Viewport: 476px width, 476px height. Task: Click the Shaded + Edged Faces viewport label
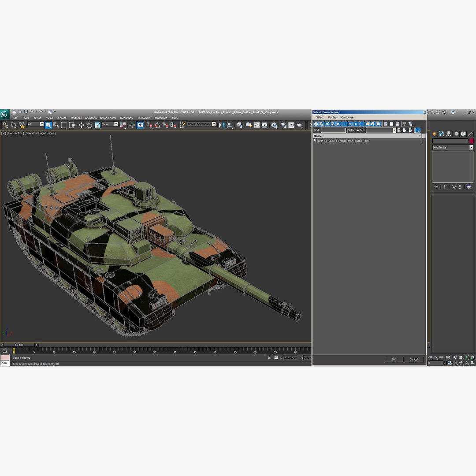[x=40, y=133]
